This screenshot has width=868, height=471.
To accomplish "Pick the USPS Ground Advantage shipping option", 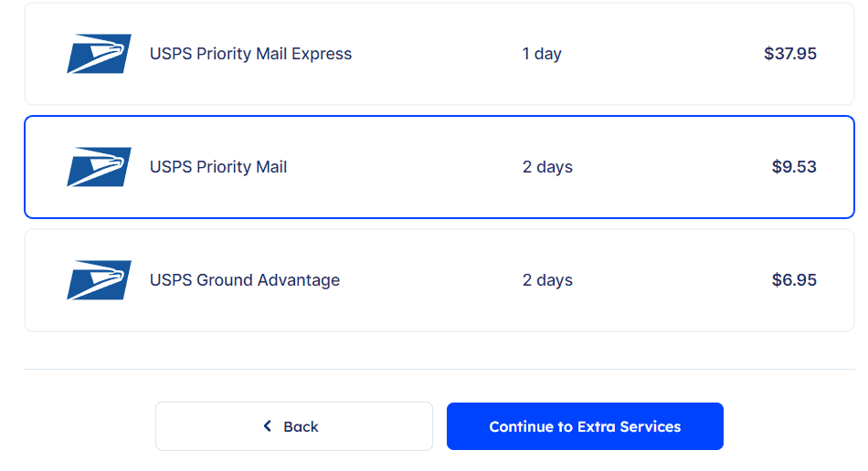I will pyautogui.click(x=439, y=280).
